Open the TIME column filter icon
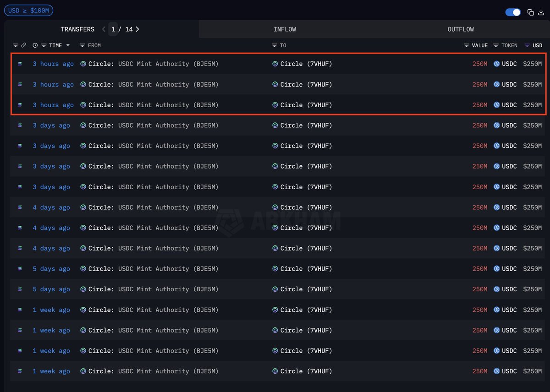Image resolution: width=550 pixels, height=392 pixels. (x=44, y=45)
